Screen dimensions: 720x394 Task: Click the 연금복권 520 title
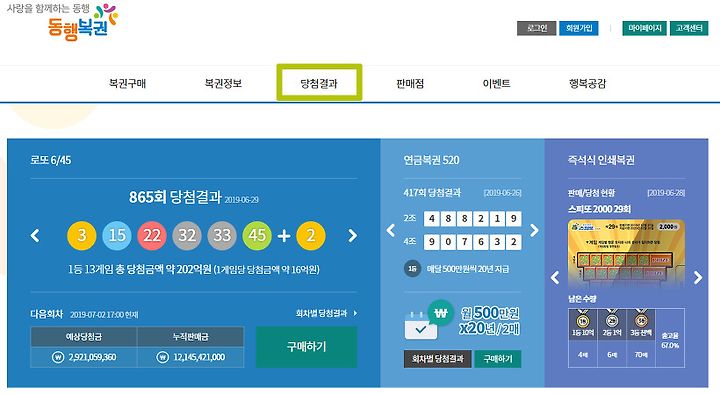click(432, 160)
